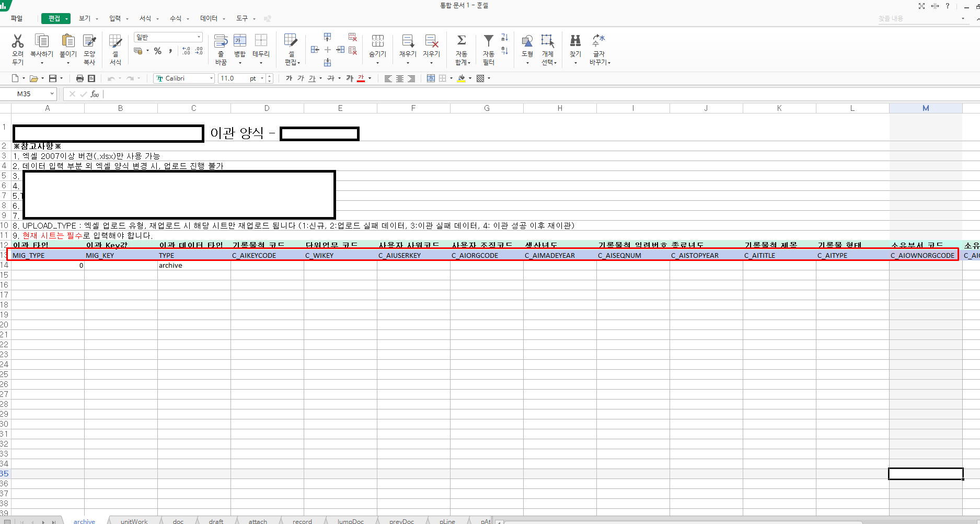This screenshot has height=524, width=980.
Task: Click the Print icon in quick toolbar
Action: 80,78
